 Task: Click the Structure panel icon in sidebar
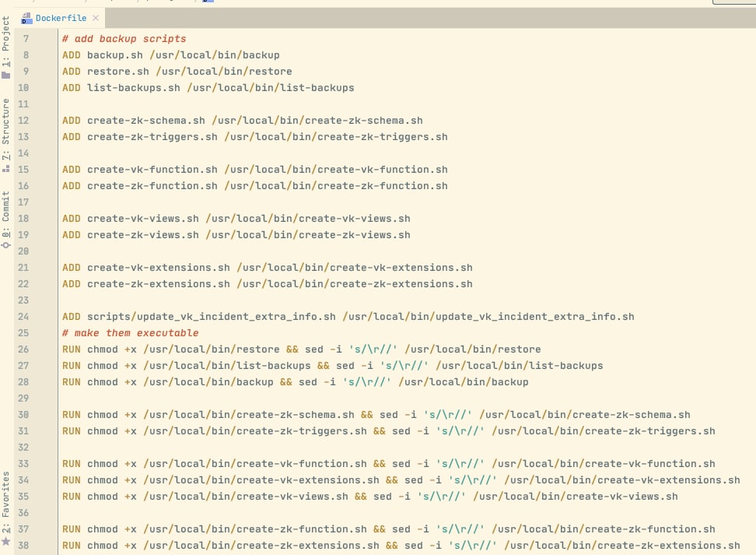coord(5,168)
